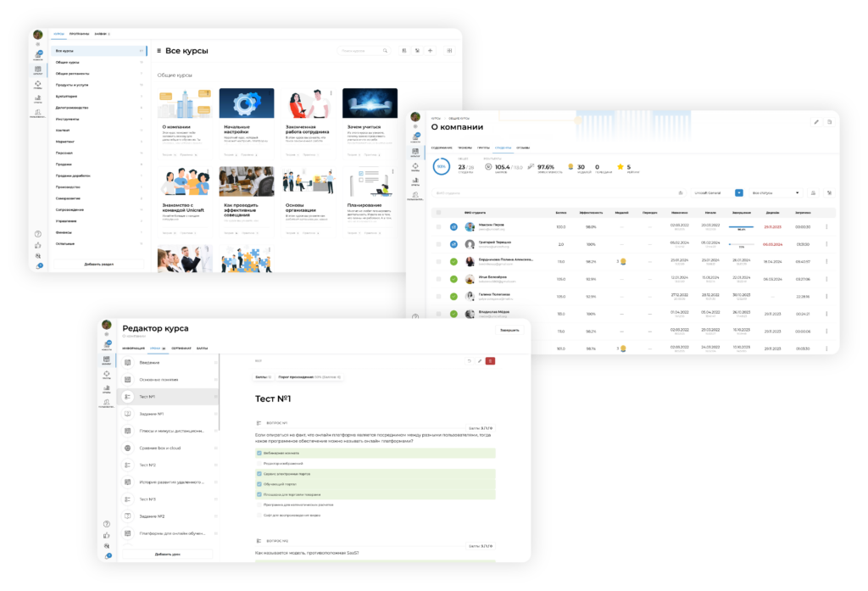Viewport: 868px width, 591px height.
Task: Click the red delete icon in Редактор курса
Action: coord(490,361)
